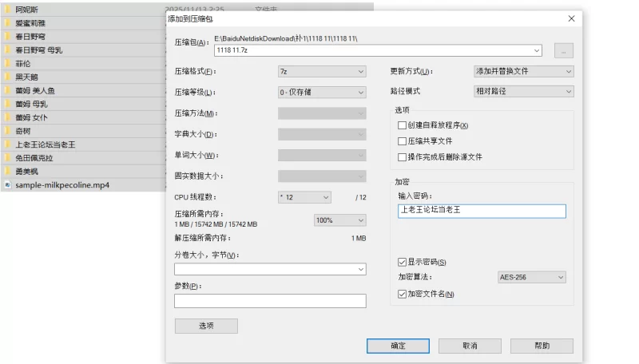Image resolution: width=639 pixels, height=364 pixels.
Task: Click the 选项 button at bottom left
Action: pos(206,326)
